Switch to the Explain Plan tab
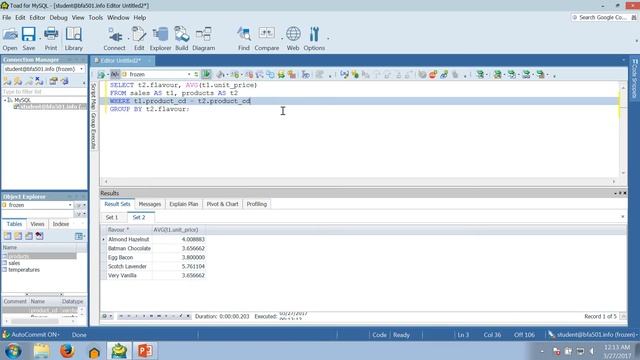 pos(184,204)
